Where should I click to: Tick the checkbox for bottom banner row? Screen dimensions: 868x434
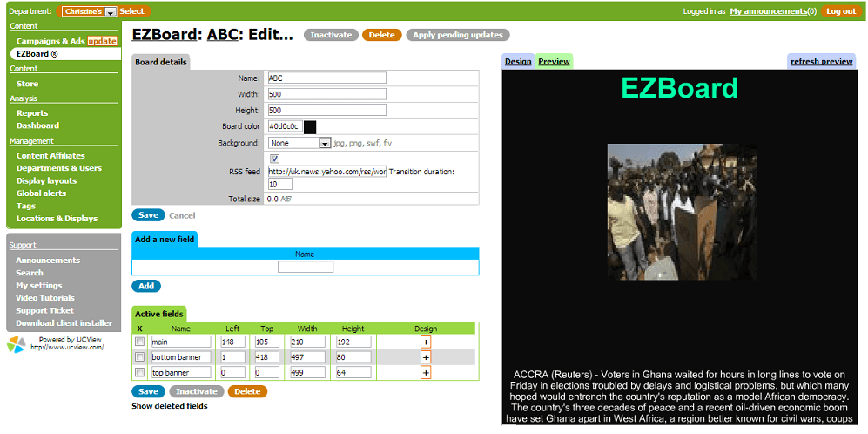[x=140, y=357]
